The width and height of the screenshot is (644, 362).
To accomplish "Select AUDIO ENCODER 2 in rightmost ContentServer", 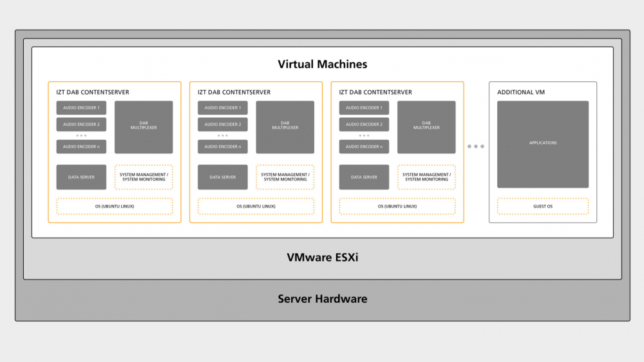I will (364, 124).
